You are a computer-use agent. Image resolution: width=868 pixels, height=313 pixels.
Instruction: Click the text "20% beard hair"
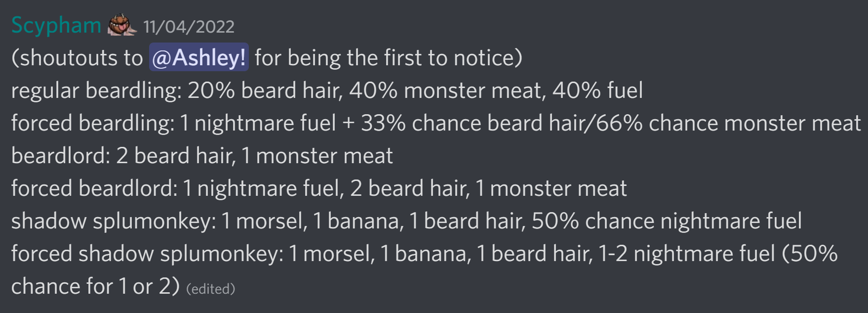264,90
